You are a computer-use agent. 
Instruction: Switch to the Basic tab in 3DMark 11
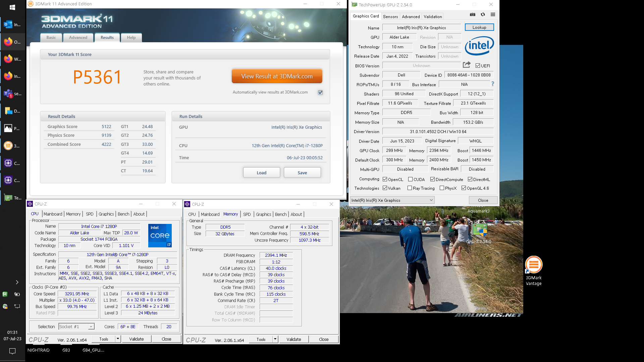click(x=51, y=38)
